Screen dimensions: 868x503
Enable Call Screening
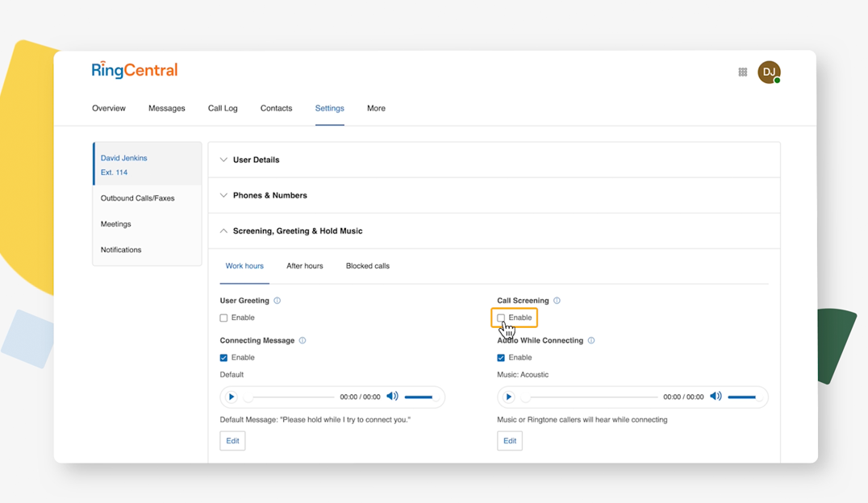click(501, 318)
